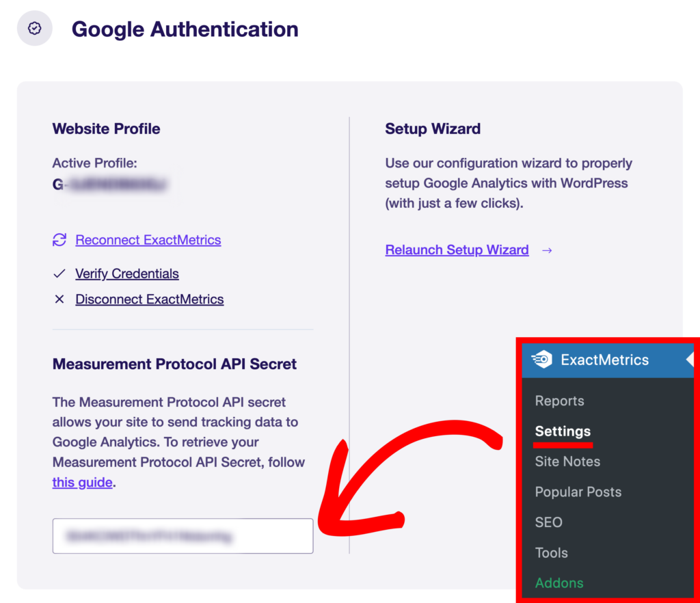Open the Reports menu item
This screenshot has width=700, height=603.
tap(559, 401)
